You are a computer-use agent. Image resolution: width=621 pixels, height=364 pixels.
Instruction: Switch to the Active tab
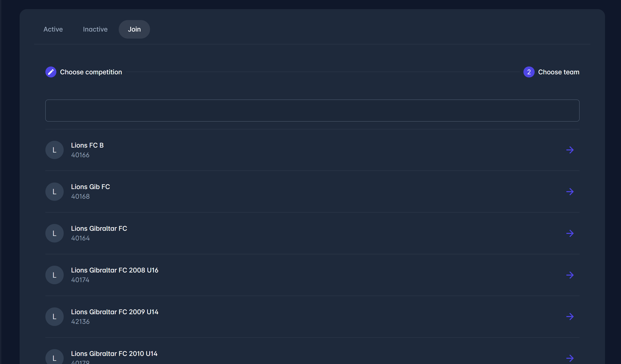coord(53,29)
